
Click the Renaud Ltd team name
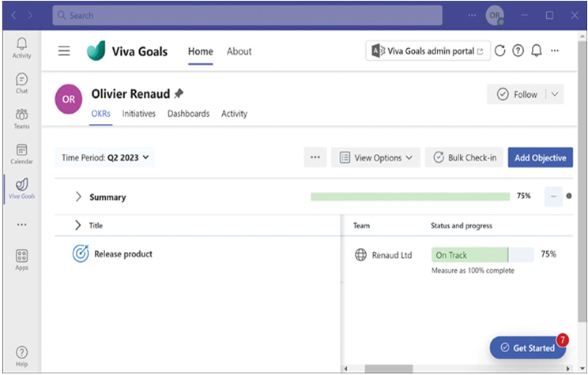tap(392, 255)
